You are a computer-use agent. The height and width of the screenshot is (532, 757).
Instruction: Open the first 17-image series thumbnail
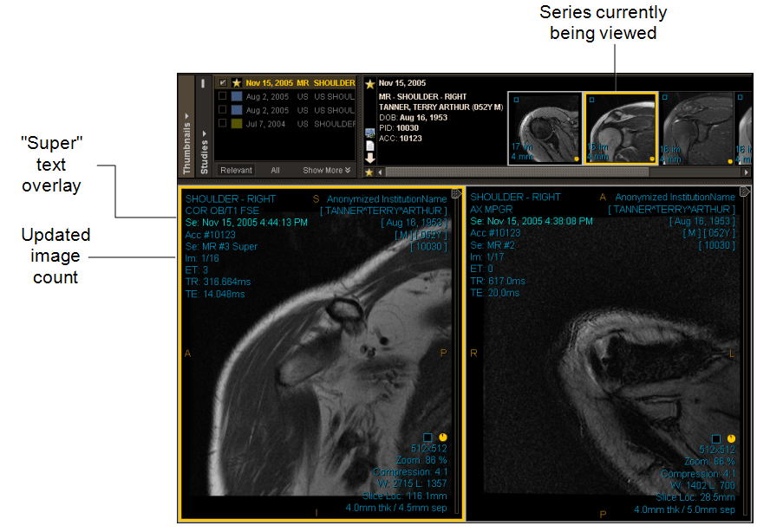(x=544, y=127)
